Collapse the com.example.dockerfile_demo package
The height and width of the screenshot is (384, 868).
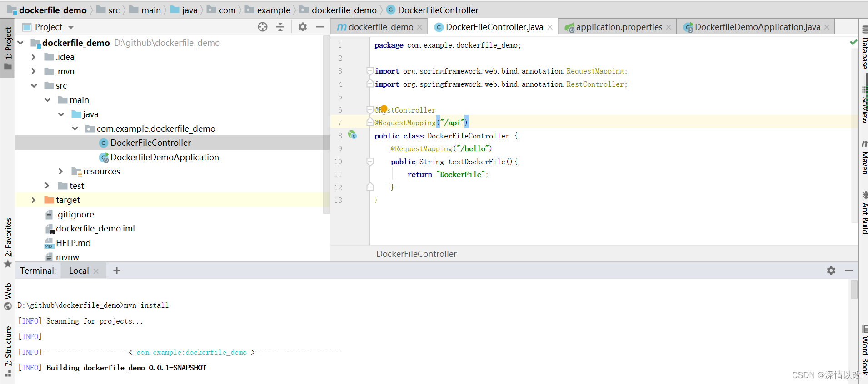75,128
